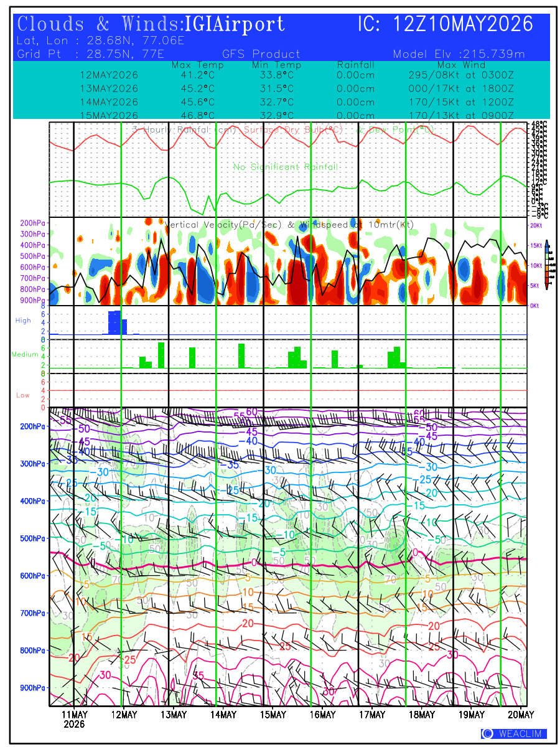Click the 'GFS Product' label in header
Viewport: 560px width, 747px height.
[x=261, y=54]
